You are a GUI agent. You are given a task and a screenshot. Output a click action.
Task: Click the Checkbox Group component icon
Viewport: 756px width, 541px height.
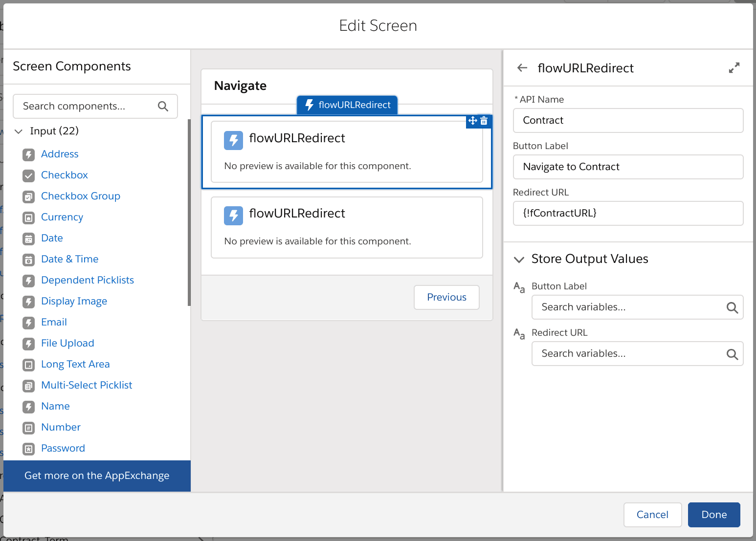pyautogui.click(x=28, y=196)
